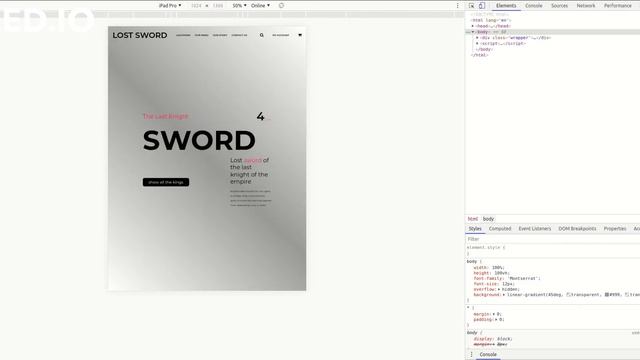Click the large SWORD heading
The image size is (640, 360).
click(x=199, y=140)
